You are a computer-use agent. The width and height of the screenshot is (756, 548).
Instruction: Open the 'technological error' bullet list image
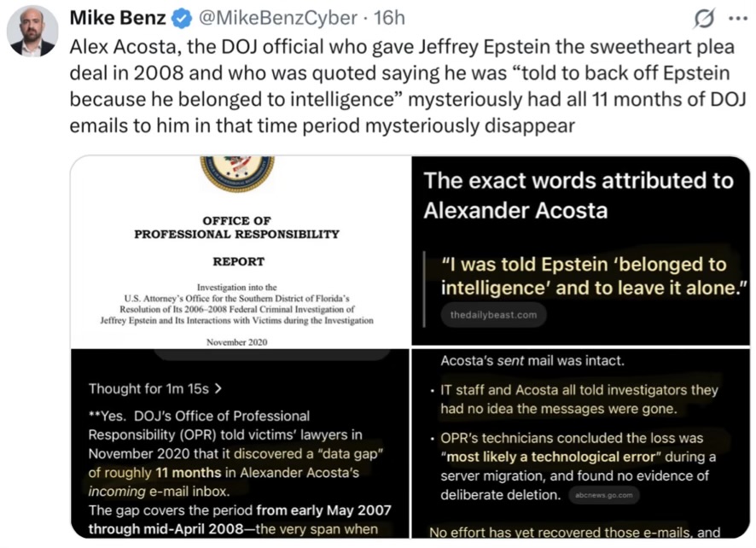(580, 443)
